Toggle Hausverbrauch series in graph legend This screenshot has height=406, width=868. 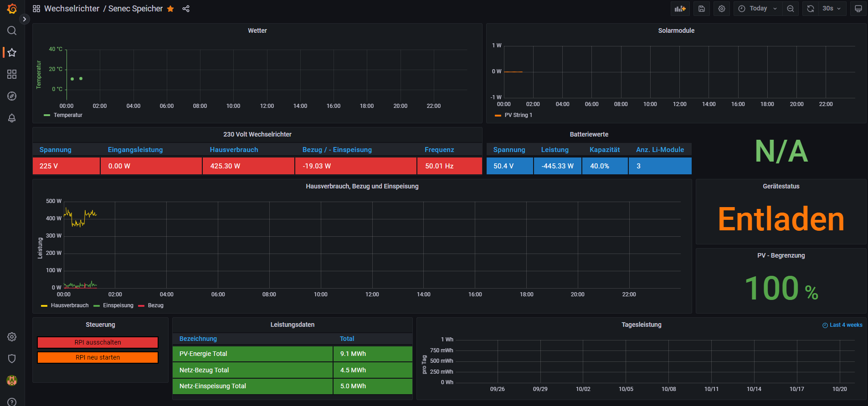coord(69,305)
